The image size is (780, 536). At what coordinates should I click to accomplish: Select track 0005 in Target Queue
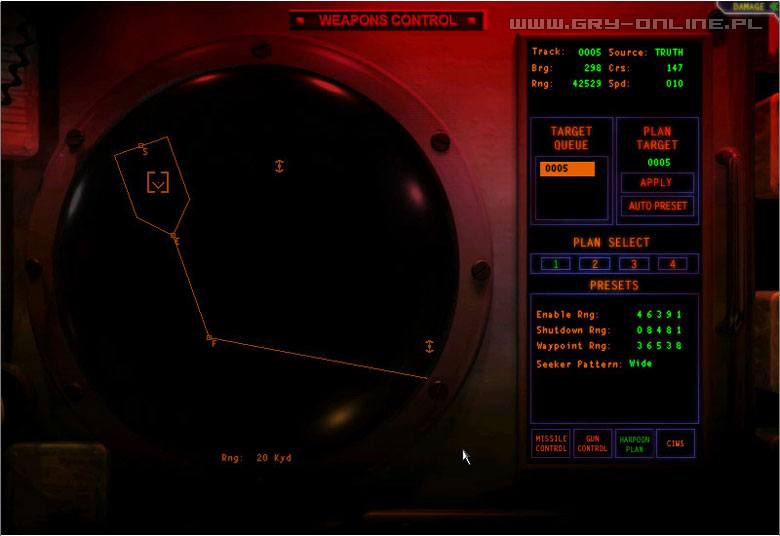567,169
